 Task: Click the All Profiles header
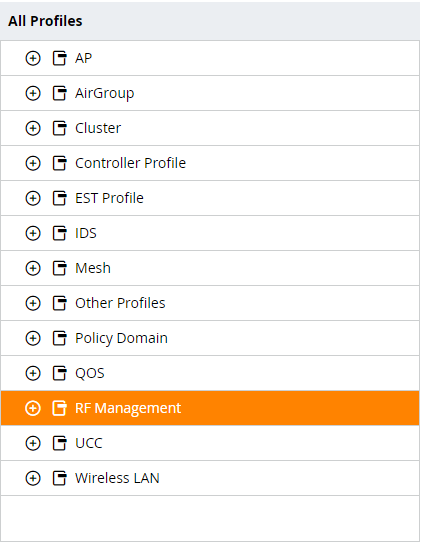pyautogui.click(x=45, y=21)
